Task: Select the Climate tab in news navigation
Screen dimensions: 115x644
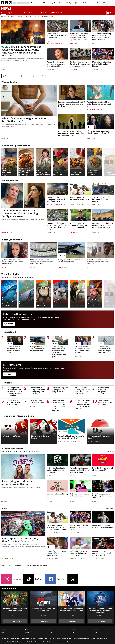Action: [x=63, y=13]
